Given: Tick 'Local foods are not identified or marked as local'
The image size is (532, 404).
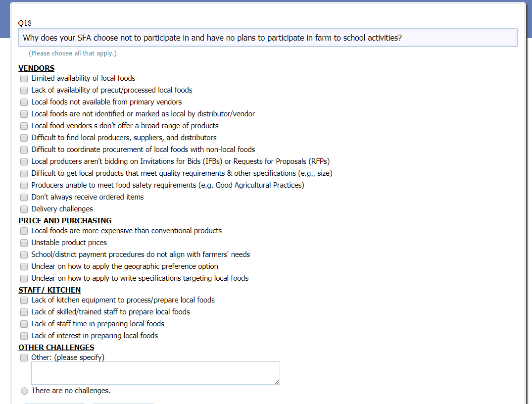Looking at the screenshot, I should [x=24, y=114].
